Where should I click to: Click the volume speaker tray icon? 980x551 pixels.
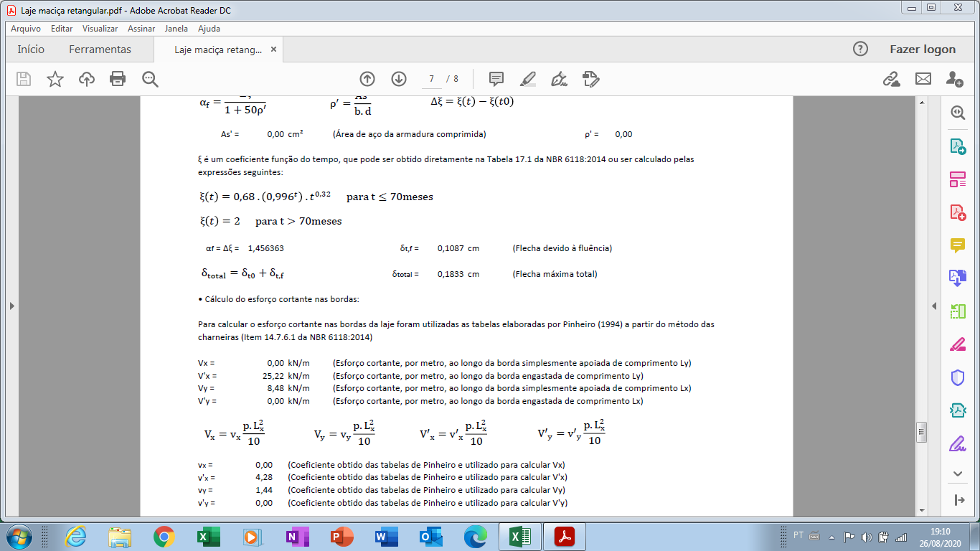[866, 537]
